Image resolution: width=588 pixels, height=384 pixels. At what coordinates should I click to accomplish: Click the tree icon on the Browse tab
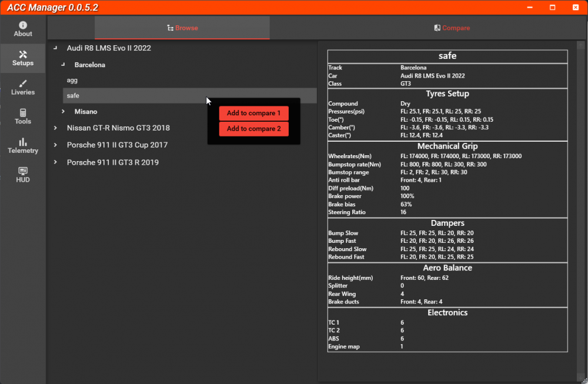[171, 28]
